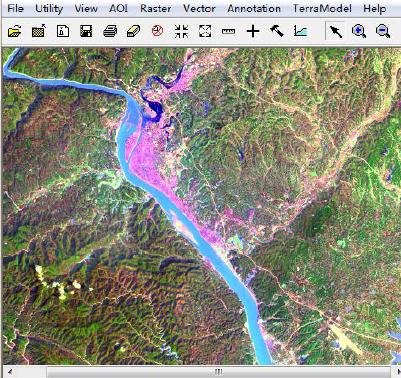Open the AOI menu
Viewport: 401px width, 378px height.
click(x=118, y=8)
